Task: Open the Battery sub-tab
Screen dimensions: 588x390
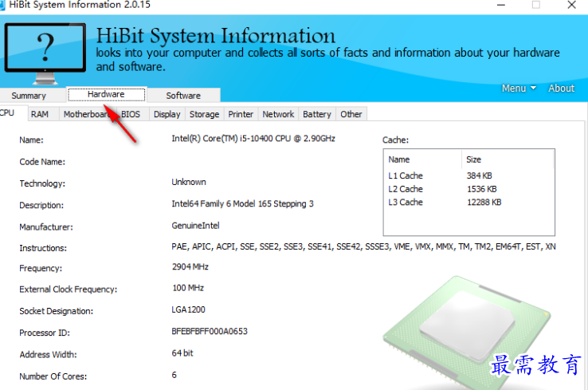Action: [x=317, y=114]
